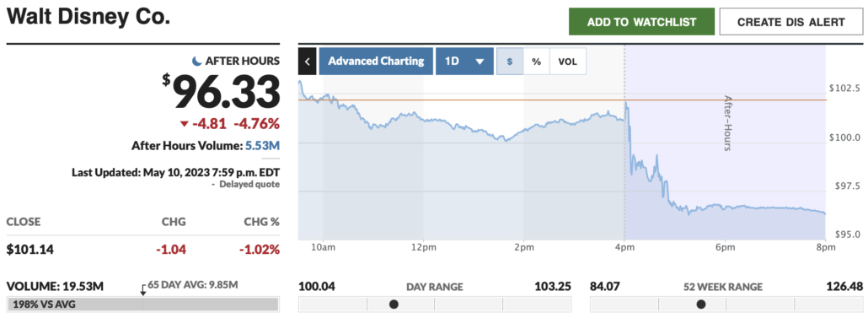This screenshot has height=318, width=868.
Task: Click the 4pm market close marker
Action: [x=624, y=246]
